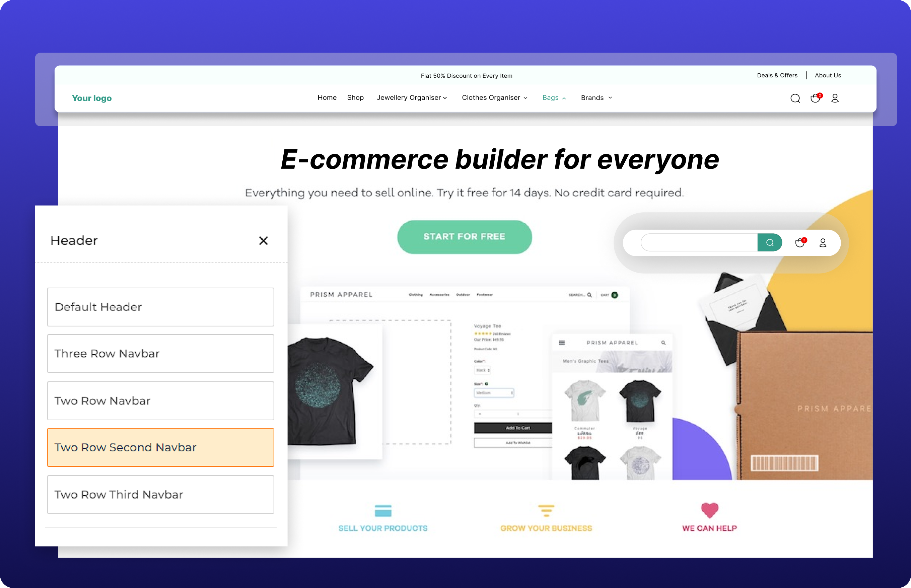
Task: Click the search icon in the builder preview
Action: tap(770, 241)
